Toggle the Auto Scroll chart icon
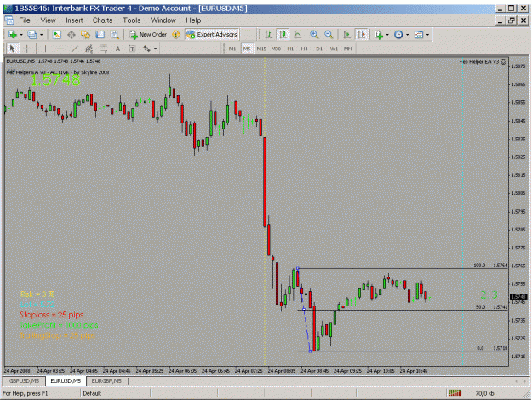Screen dimensions: 532x400 (346, 35)
